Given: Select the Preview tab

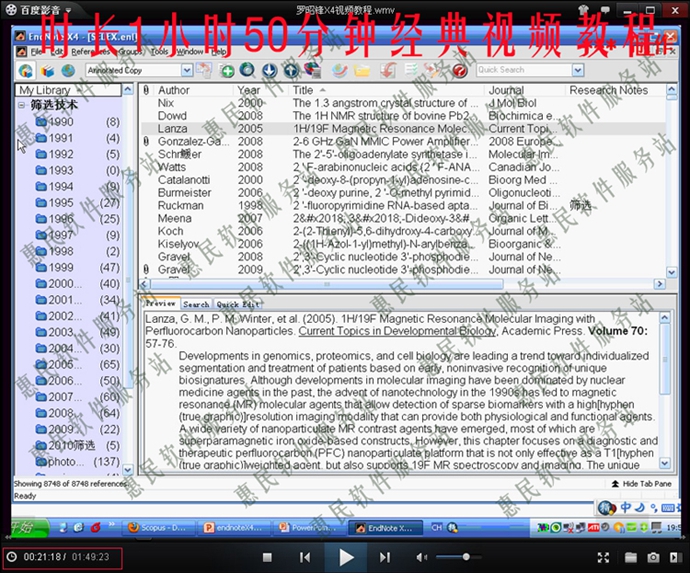Looking at the screenshot, I should tap(161, 304).
